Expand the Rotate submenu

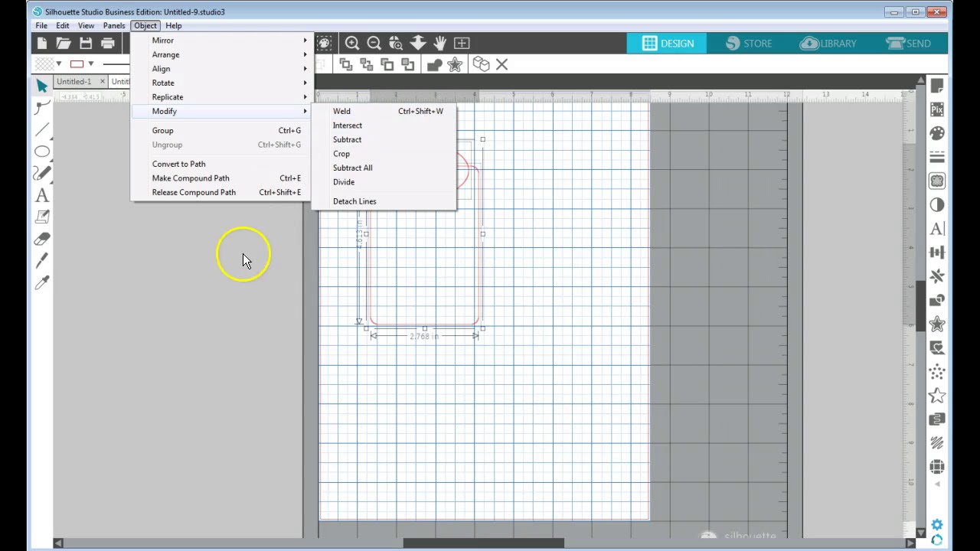click(220, 83)
